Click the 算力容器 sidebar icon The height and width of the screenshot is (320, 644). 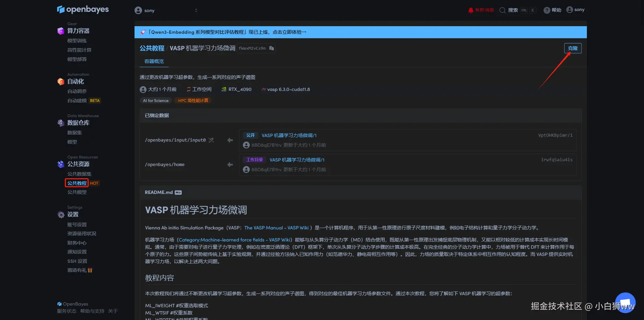[61, 31]
